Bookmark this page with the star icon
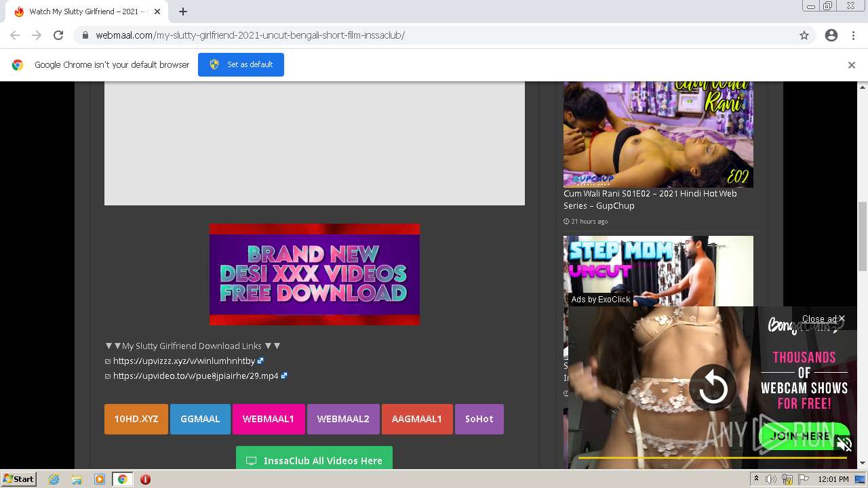Screen dimensions: 868x488 804,35
